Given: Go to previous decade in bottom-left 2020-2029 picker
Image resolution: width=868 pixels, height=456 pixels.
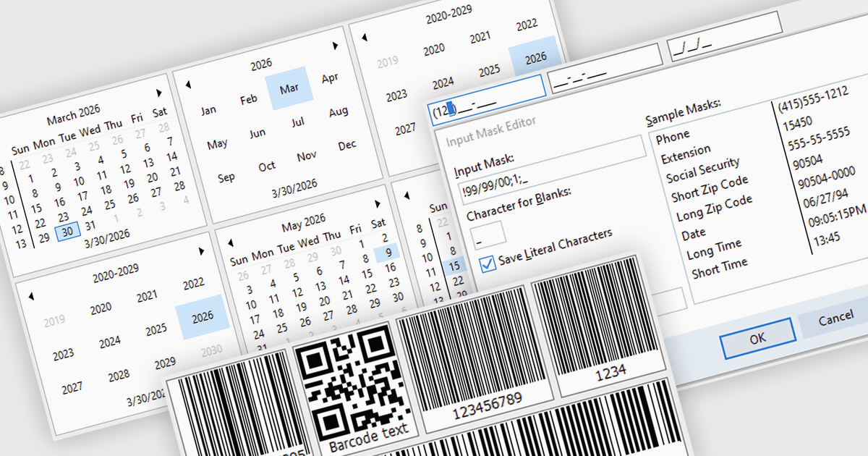Looking at the screenshot, I should click(x=30, y=295).
